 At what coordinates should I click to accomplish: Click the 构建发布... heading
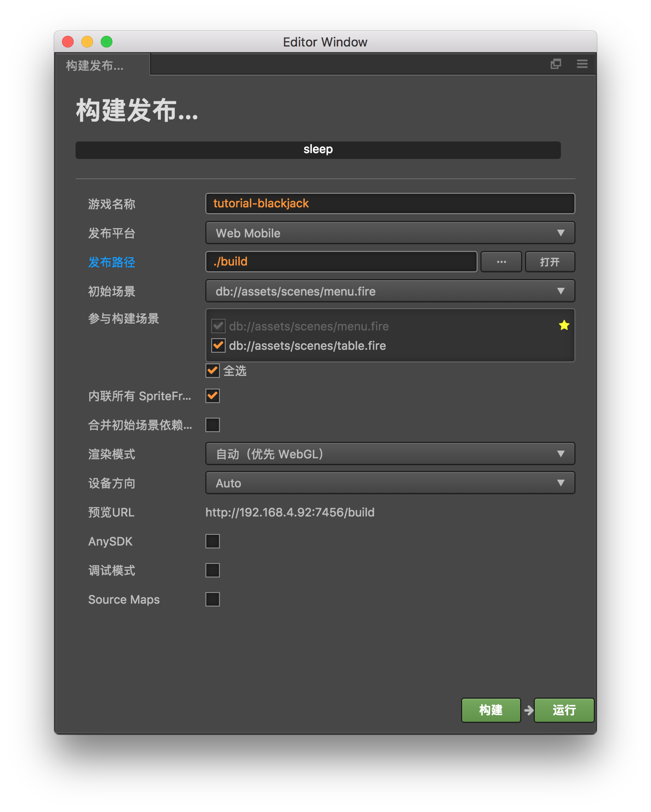point(137,110)
